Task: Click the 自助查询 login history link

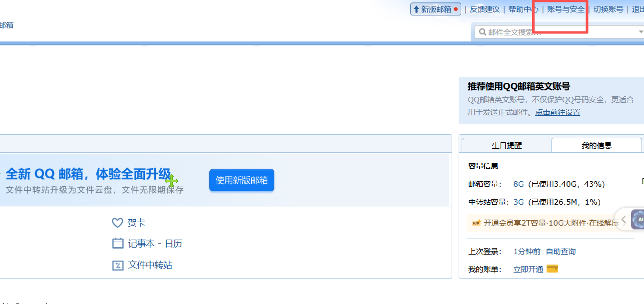Action: [x=561, y=252]
